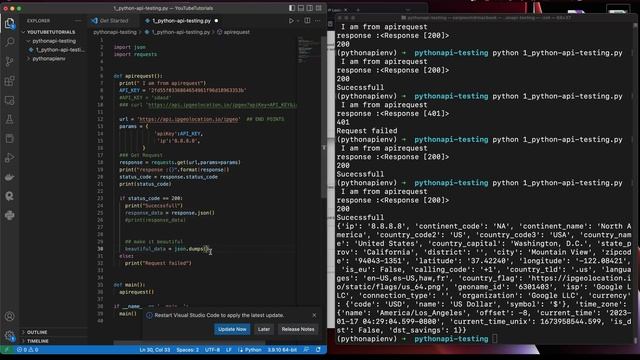Click the Update Now button
Screen dimensions: 640x360
(232, 329)
